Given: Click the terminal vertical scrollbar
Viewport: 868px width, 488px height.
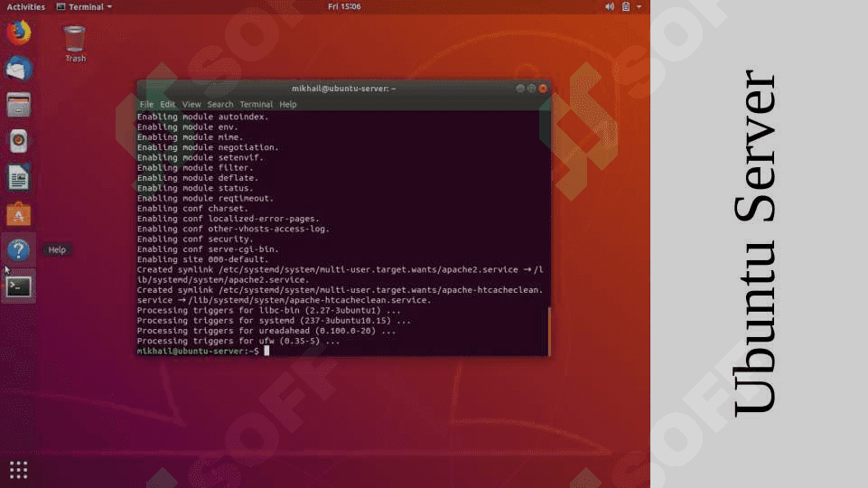Looking at the screenshot, I should (x=549, y=332).
